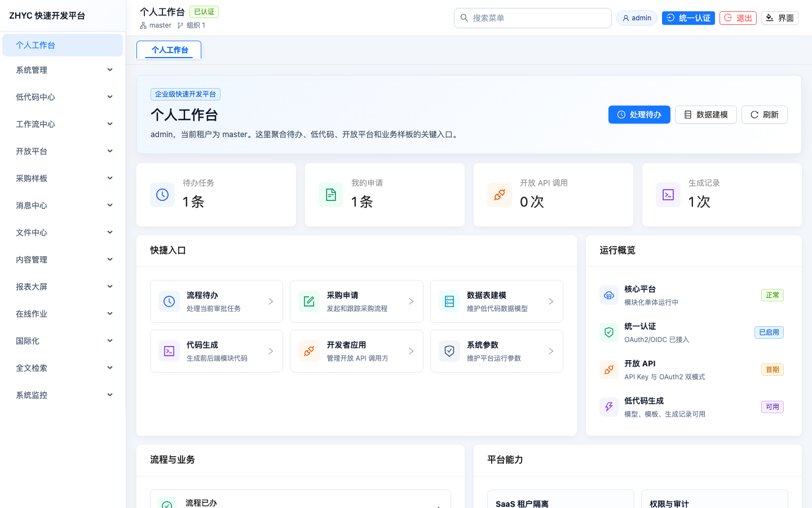Click the 已启用 status tag
This screenshot has width=812, height=508.
point(769,332)
